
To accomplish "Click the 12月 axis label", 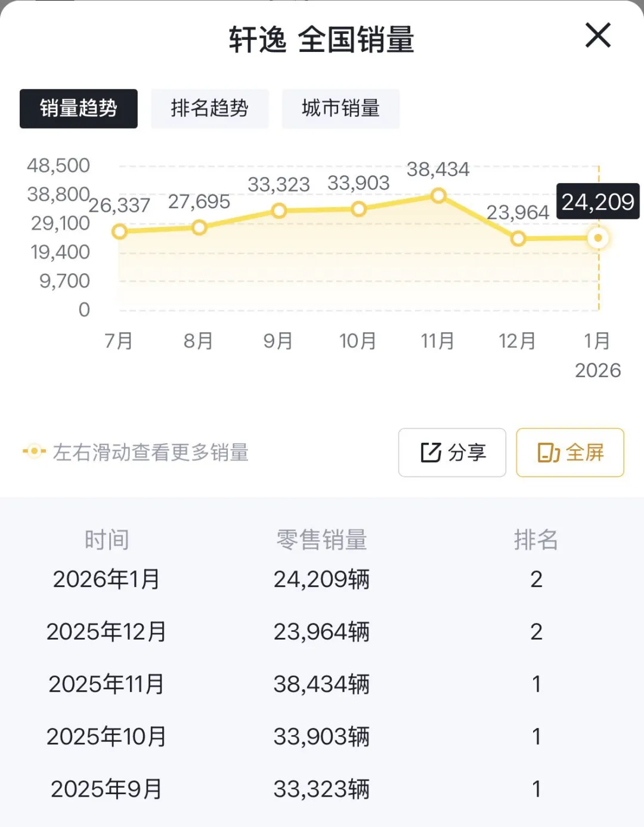I will (x=518, y=341).
